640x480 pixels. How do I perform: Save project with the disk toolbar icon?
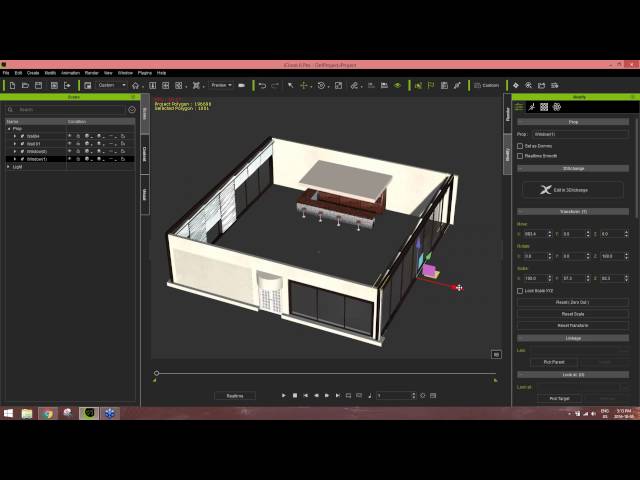click(38, 85)
